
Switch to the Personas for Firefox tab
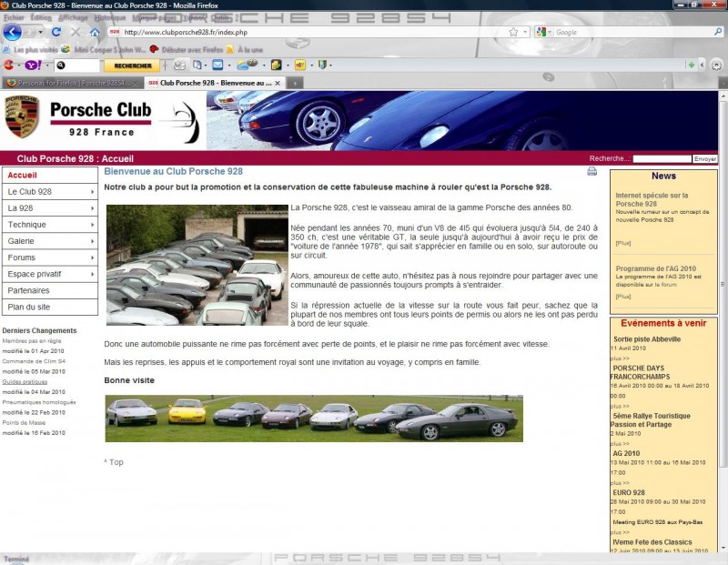tap(73, 83)
